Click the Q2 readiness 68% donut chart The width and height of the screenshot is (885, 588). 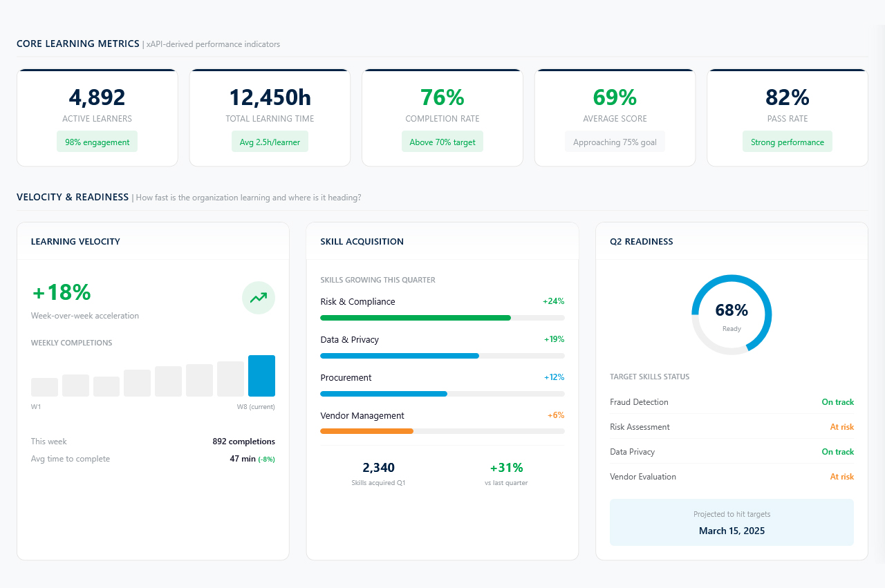tap(732, 314)
